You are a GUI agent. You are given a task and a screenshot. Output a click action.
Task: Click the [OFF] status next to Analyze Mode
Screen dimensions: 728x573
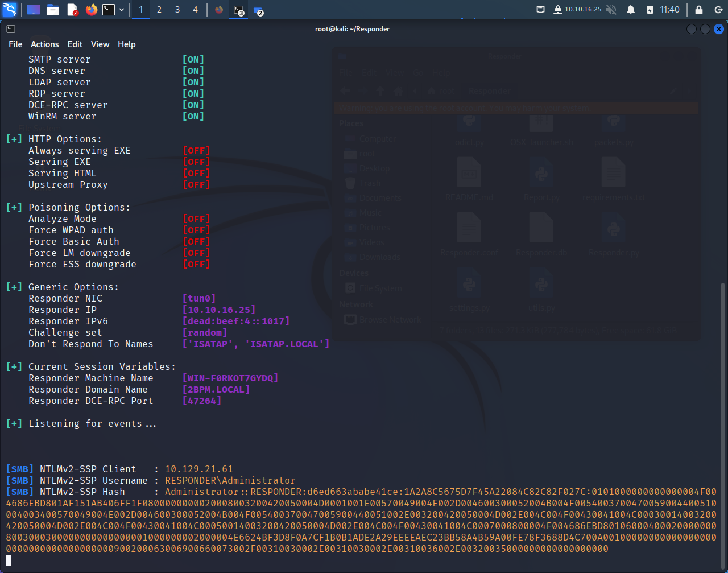pyautogui.click(x=196, y=219)
